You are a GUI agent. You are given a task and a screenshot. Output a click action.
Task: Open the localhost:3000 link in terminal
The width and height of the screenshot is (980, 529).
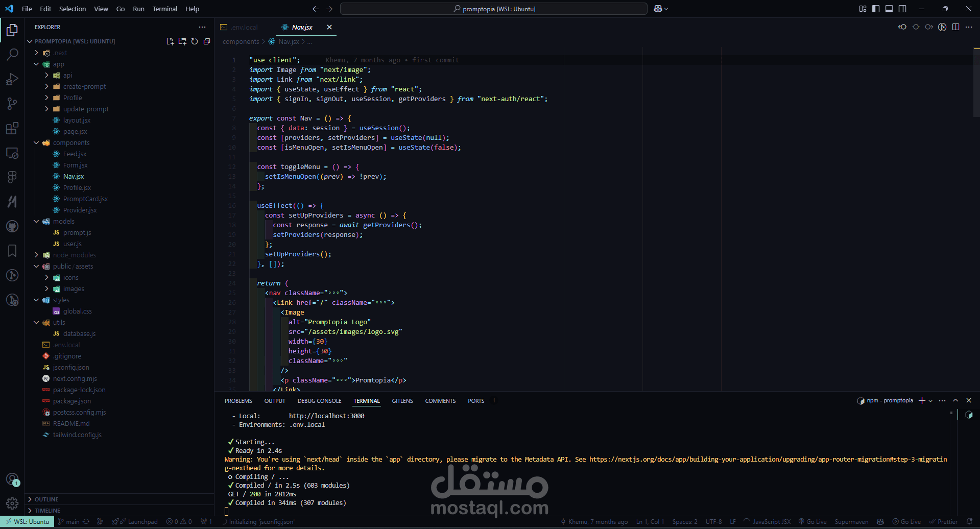pyautogui.click(x=327, y=416)
